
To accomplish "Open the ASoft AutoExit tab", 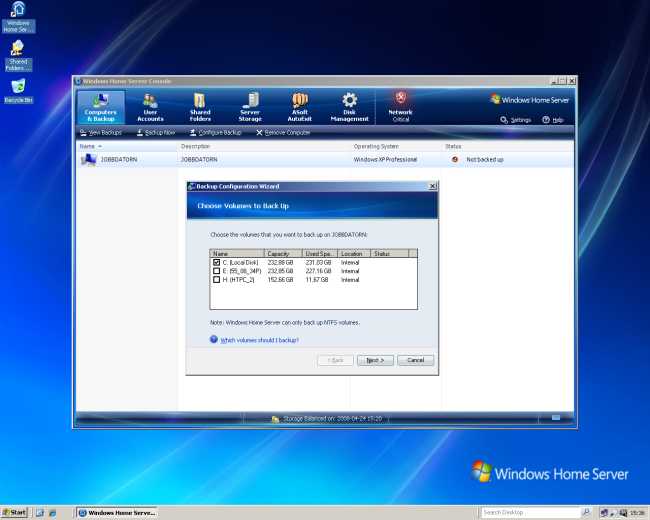I will coord(300,108).
